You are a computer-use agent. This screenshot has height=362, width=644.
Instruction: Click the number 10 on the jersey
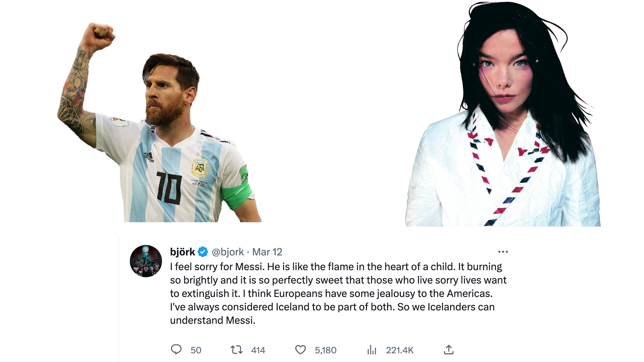coord(169,188)
